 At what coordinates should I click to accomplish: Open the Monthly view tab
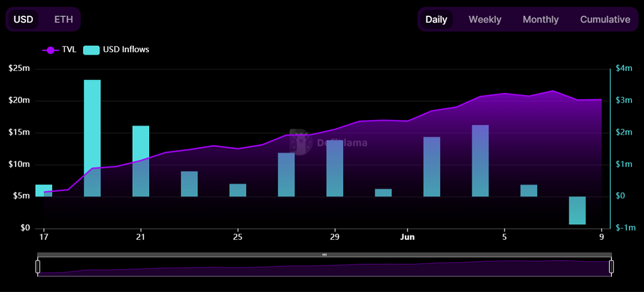click(540, 19)
